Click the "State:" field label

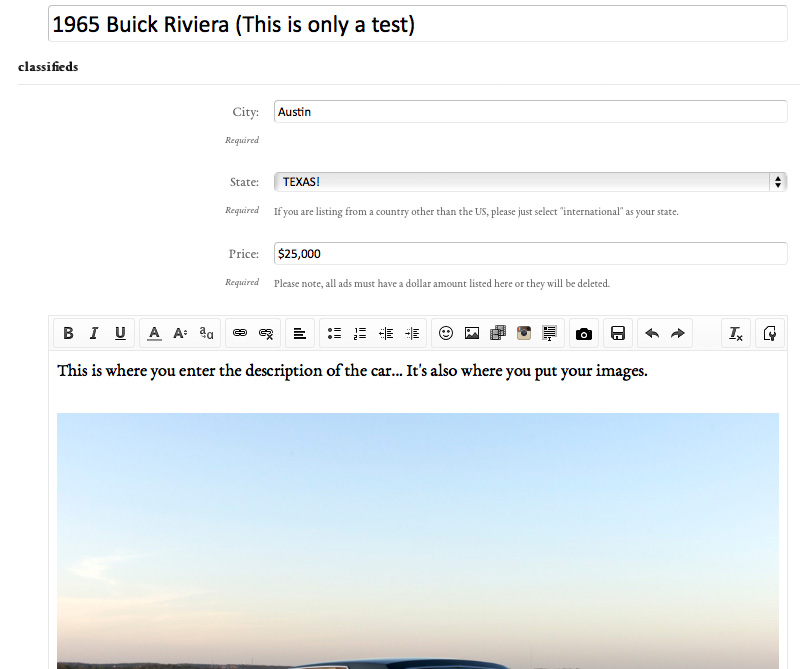point(244,182)
